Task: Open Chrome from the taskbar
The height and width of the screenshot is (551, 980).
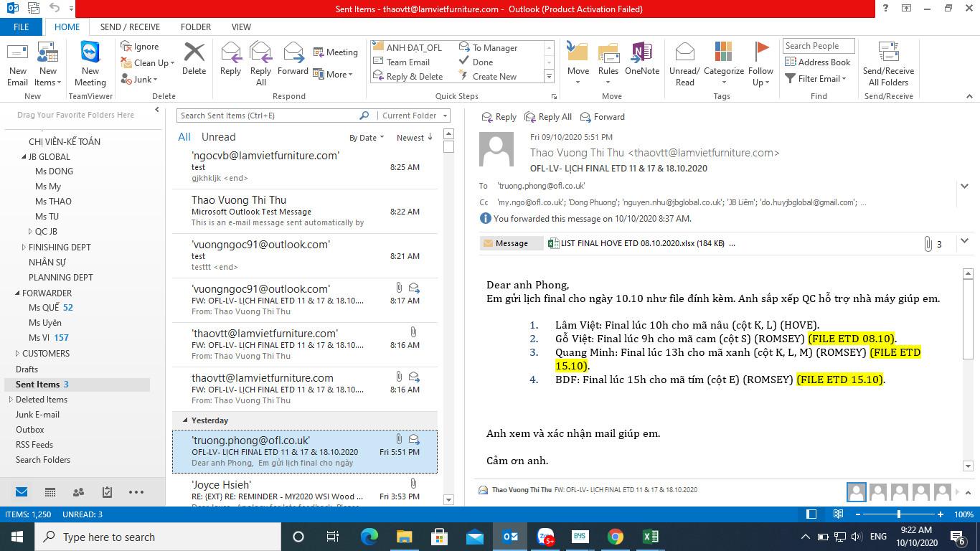Action: tap(615, 537)
